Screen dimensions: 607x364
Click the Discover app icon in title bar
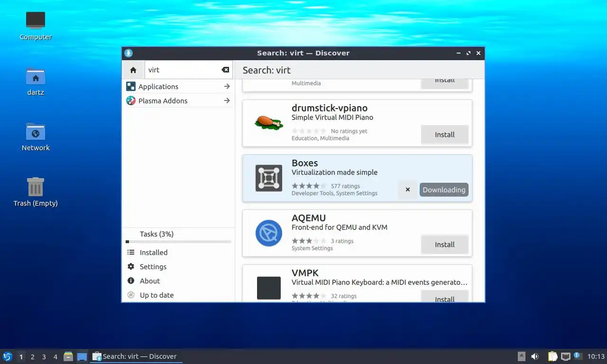tap(129, 53)
